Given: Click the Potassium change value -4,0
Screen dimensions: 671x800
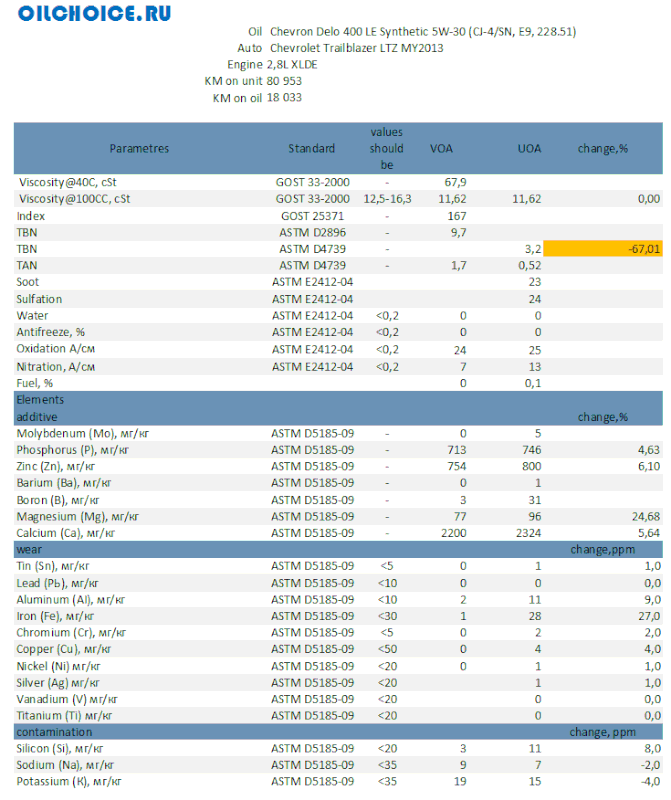Looking at the screenshot, I should click(x=651, y=782).
